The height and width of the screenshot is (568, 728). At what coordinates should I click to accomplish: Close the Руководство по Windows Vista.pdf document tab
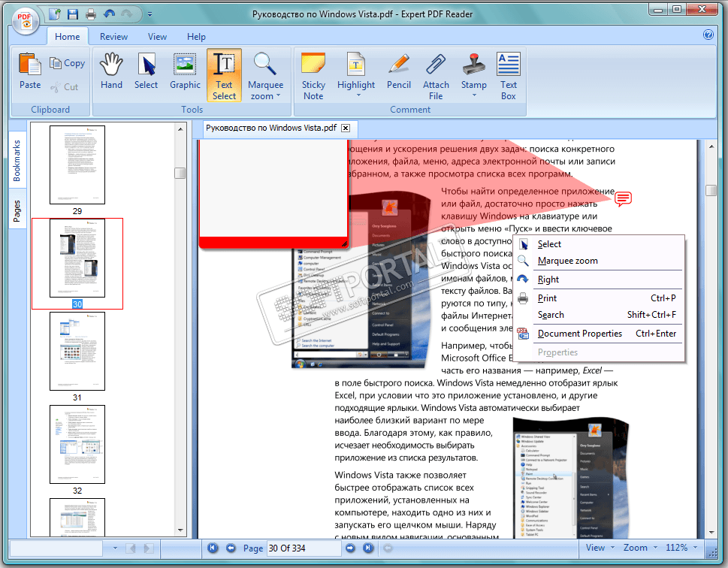coord(346,128)
